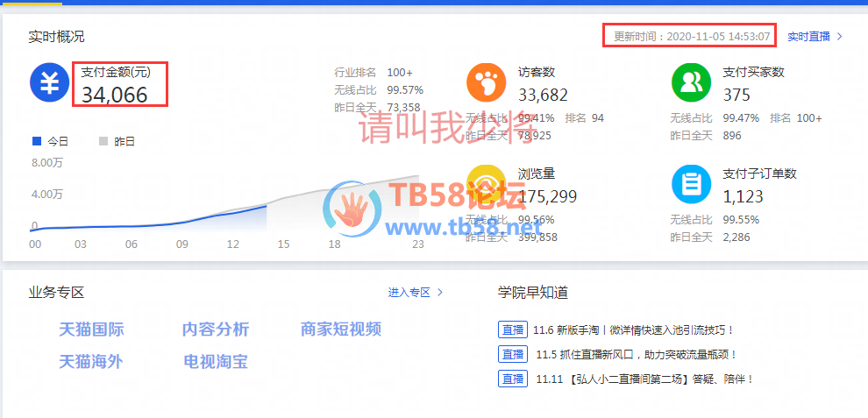
Task: Click the orange footprint visitors icon
Action: coord(486,82)
